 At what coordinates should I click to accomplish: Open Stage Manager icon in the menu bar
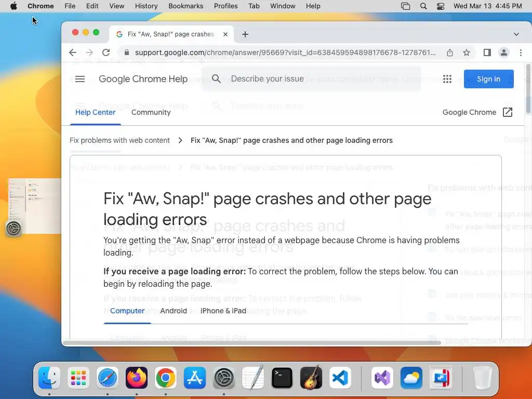405,6
